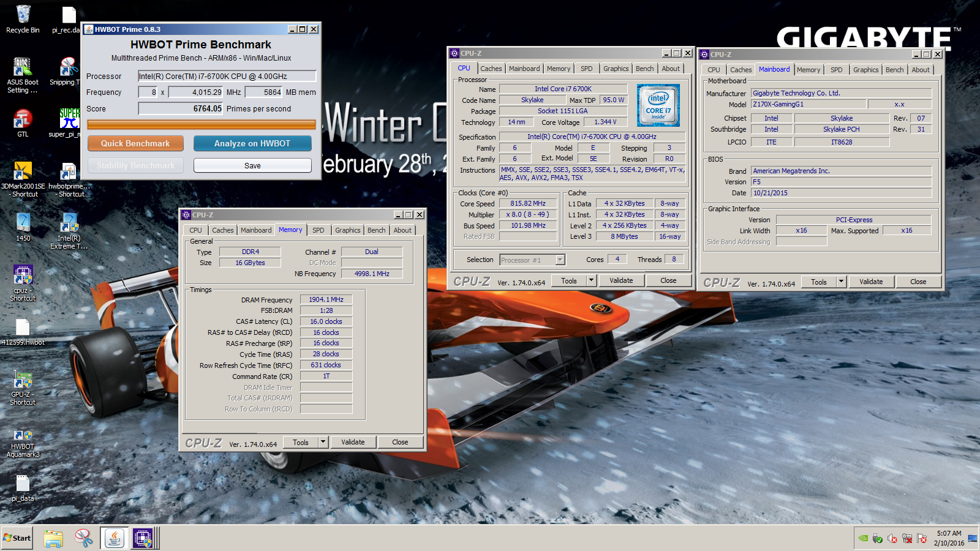The height and width of the screenshot is (551, 980).
Task: Open the Recycle Bin desktop icon
Action: coord(23,18)
